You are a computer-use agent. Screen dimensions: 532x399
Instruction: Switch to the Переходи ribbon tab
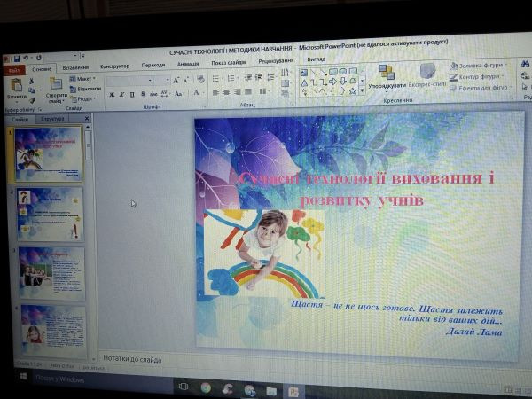tap(153, 65)
